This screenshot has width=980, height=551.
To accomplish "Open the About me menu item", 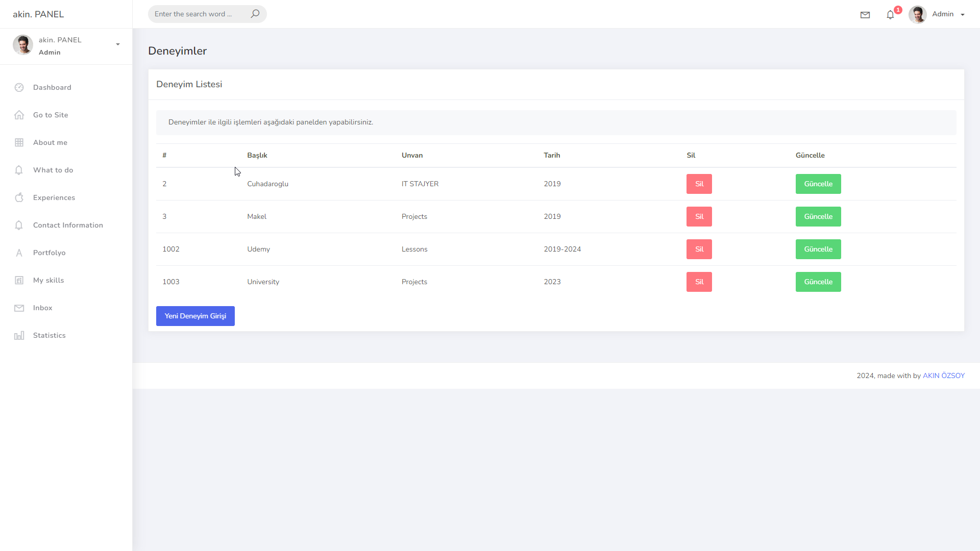I will pyautogui.click(x=50, y=142).
